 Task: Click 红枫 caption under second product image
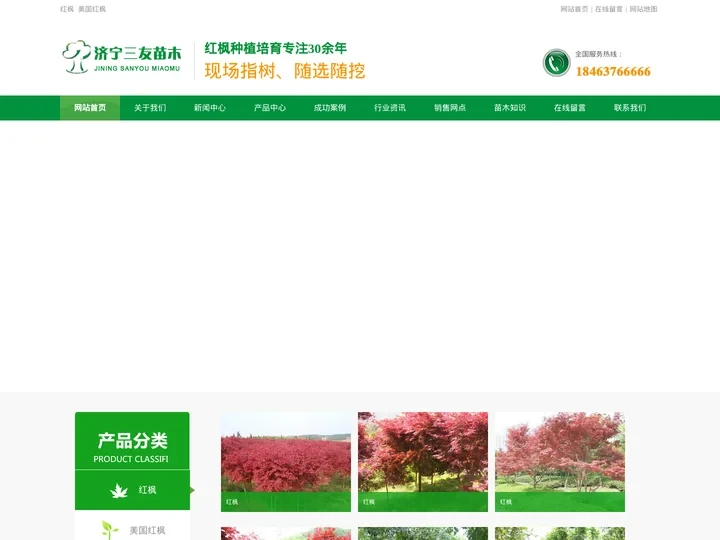369,502
